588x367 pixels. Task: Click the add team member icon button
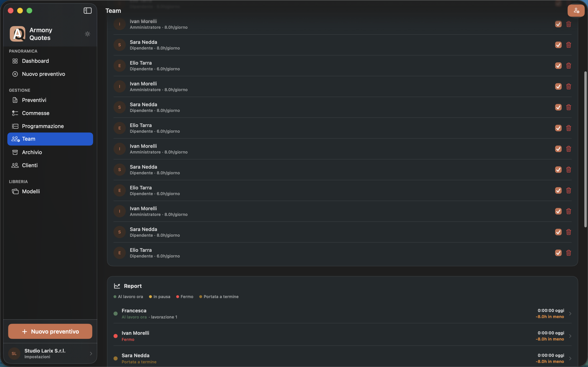pos(576,11)
